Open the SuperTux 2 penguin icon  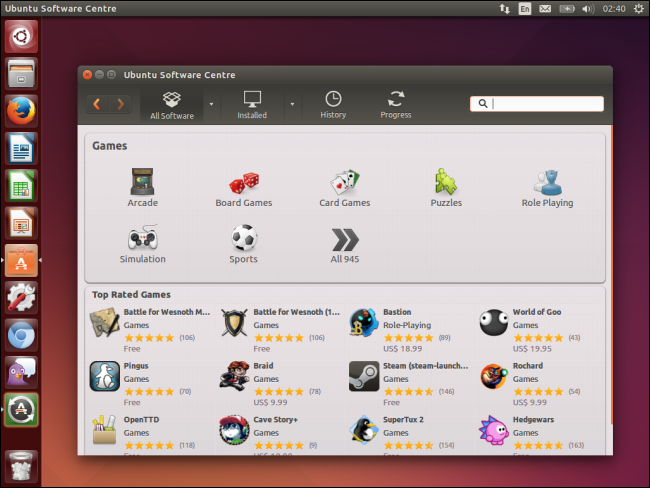[x=364, y=430]
